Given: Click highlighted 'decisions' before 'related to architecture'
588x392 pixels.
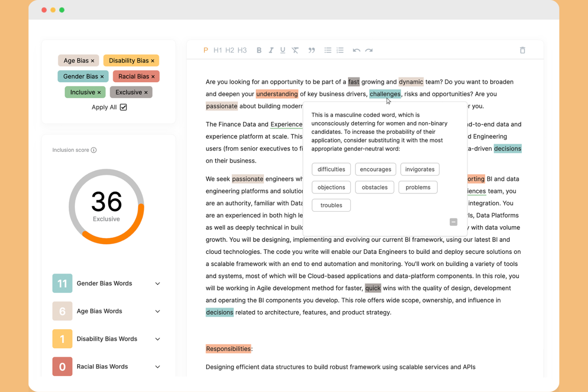Looking at the screenshot, I should 220,312.
